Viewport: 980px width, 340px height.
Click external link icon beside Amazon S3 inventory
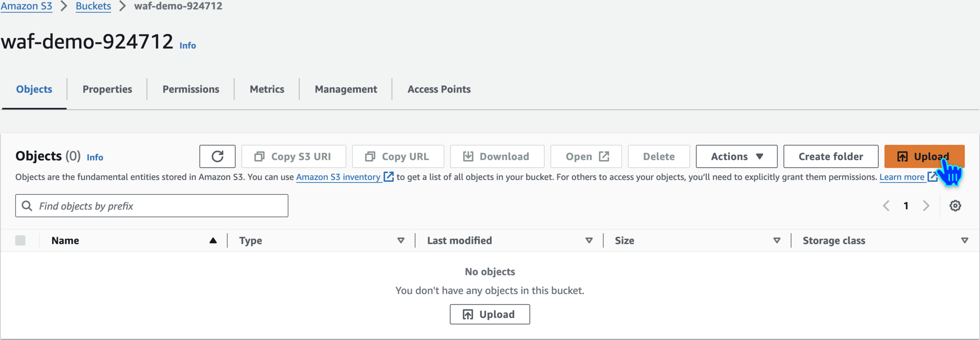388,177
